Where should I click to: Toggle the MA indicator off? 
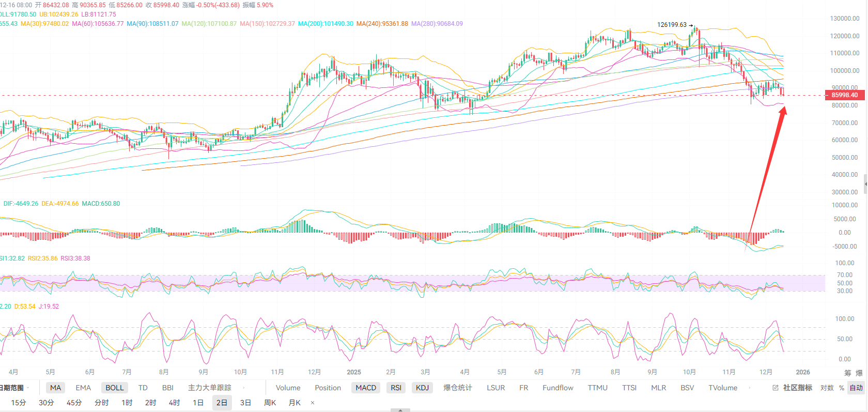pos(55,388)
